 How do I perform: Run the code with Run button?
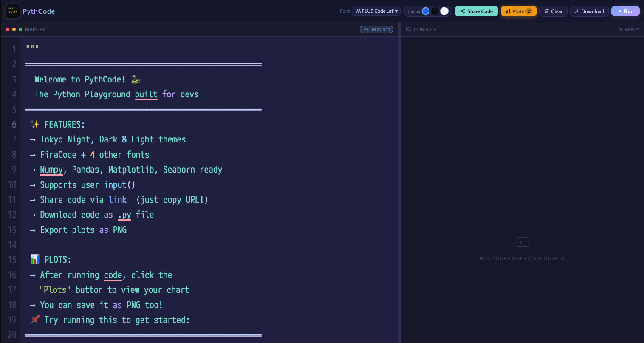click(x=625, y=11)
